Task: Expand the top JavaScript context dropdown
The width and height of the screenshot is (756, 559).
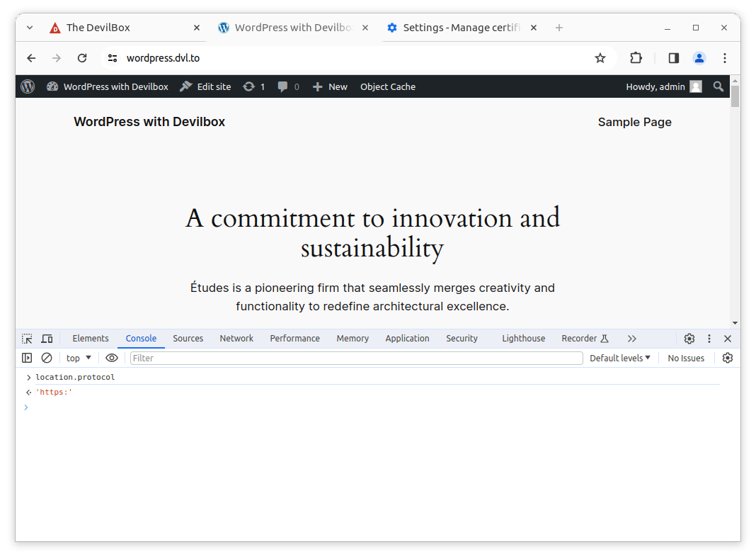Action: [x=79, y=358]
